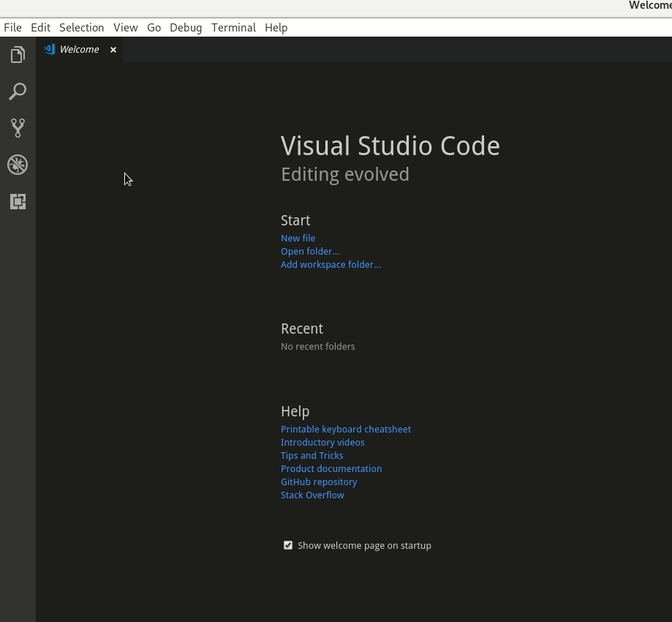Toggle Show welcome page on startup
The height and width of the screenshot is (622, 672).
point(288,545)
